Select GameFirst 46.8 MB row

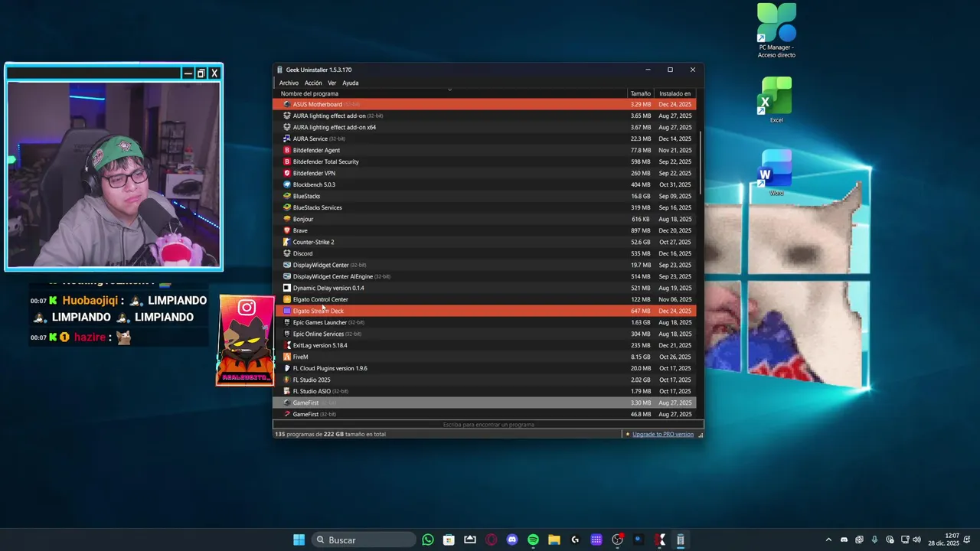click(x=485, y=414)
